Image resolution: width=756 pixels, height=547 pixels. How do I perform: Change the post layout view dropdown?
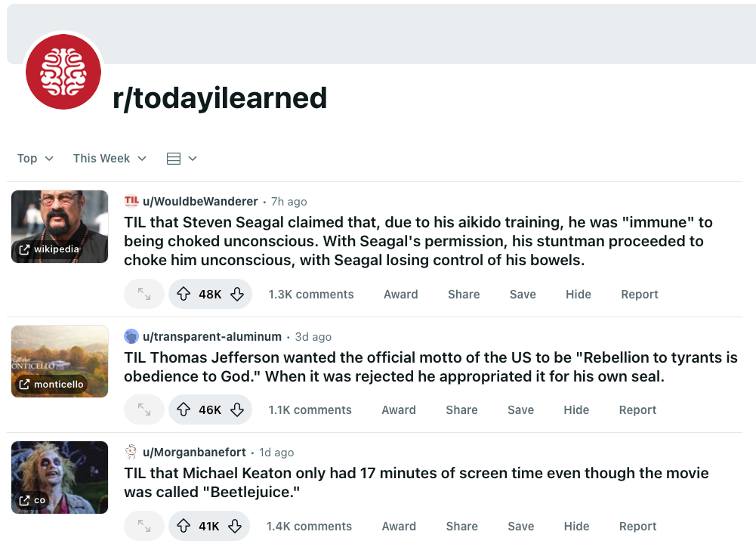pos(181,159)
